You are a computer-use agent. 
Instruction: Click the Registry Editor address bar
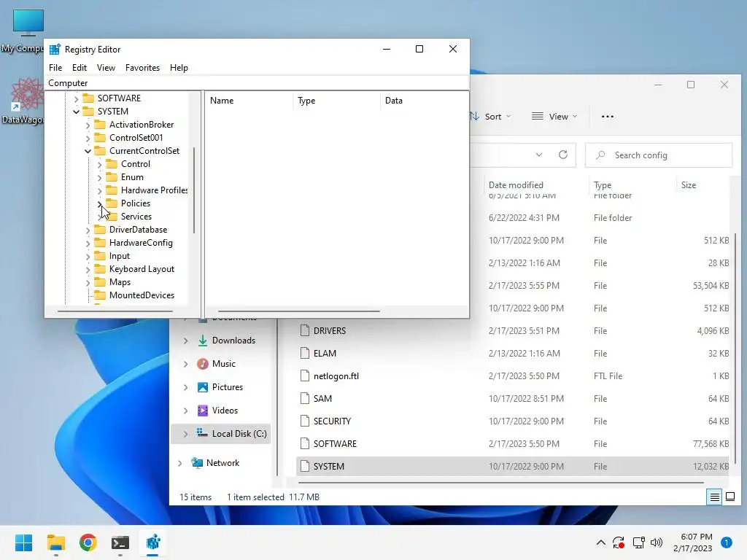tap(257, 83)
